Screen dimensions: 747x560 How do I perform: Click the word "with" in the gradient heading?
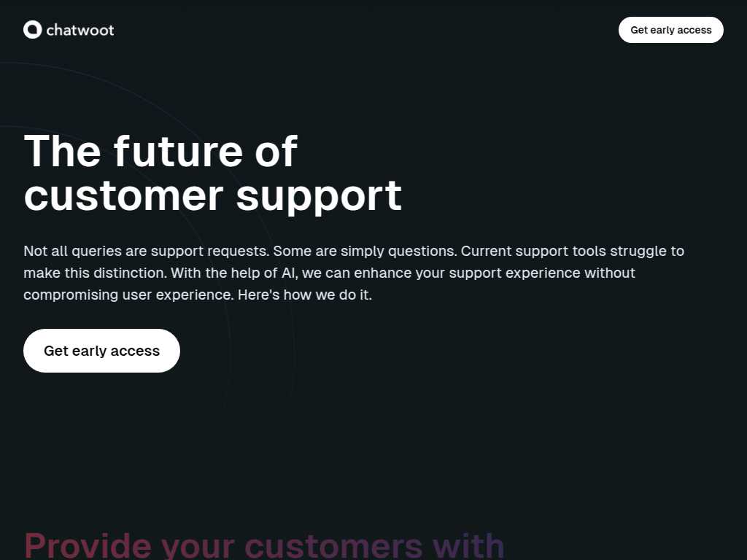click(468, 545)
